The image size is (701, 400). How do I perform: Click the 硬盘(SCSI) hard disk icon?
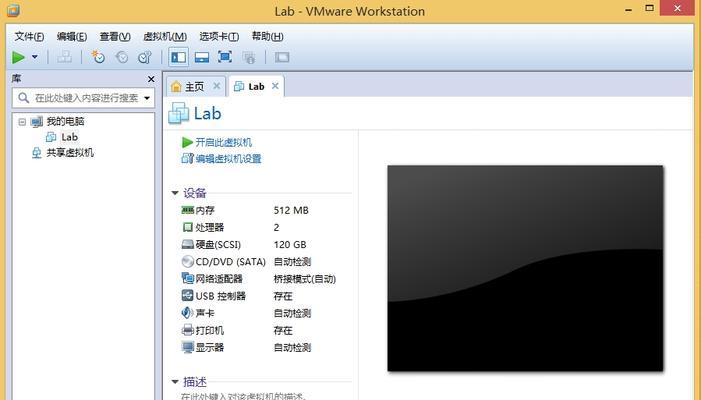point(188,244)
